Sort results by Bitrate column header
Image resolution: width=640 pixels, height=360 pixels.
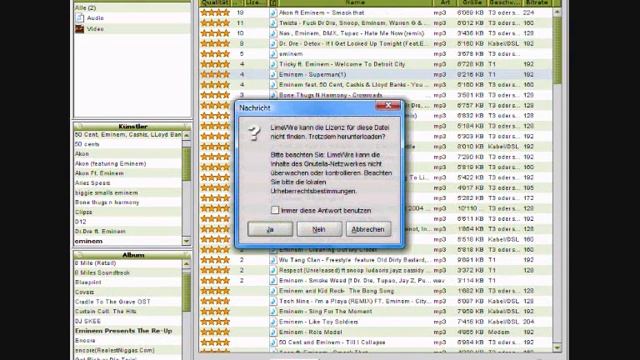pos(536,3)
